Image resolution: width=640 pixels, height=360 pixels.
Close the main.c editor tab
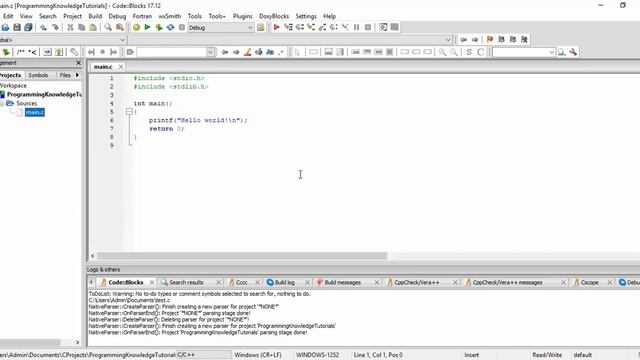120,67
